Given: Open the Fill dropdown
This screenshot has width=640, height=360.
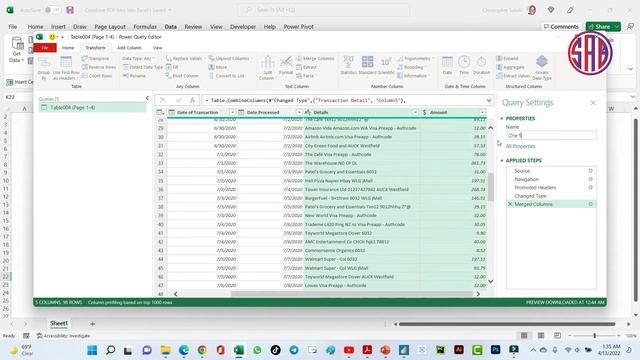Looking at the screenshot, I should 173,67.
